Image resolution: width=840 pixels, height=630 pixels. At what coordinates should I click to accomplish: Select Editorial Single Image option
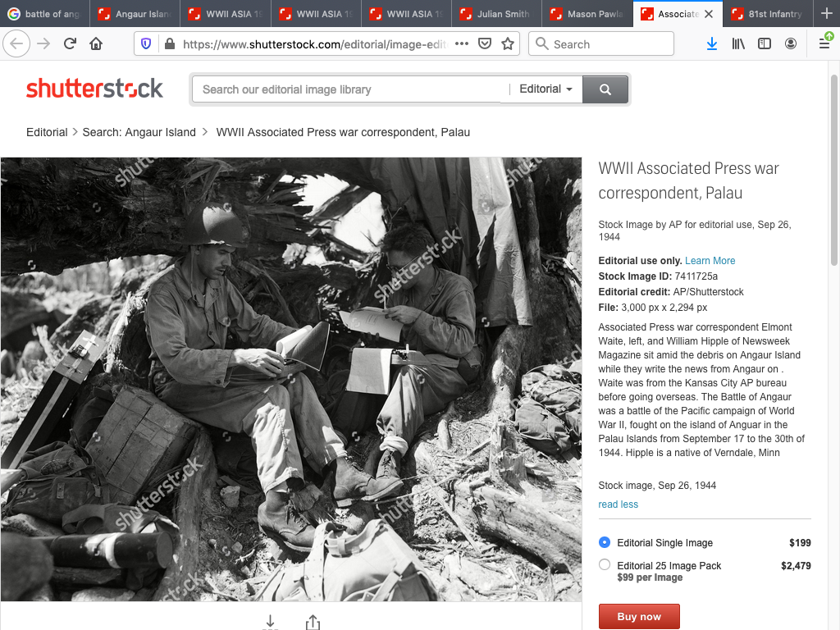click(605, 542)
